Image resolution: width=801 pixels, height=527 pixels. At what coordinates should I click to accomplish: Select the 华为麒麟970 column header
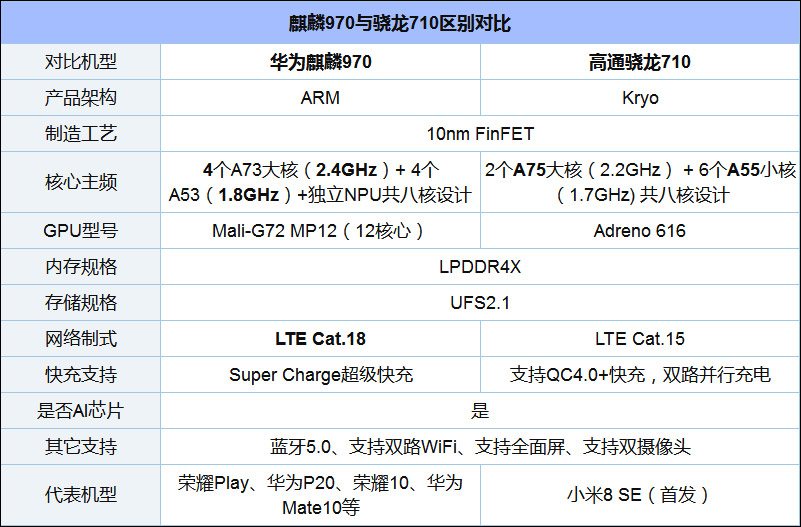(320, 62)
